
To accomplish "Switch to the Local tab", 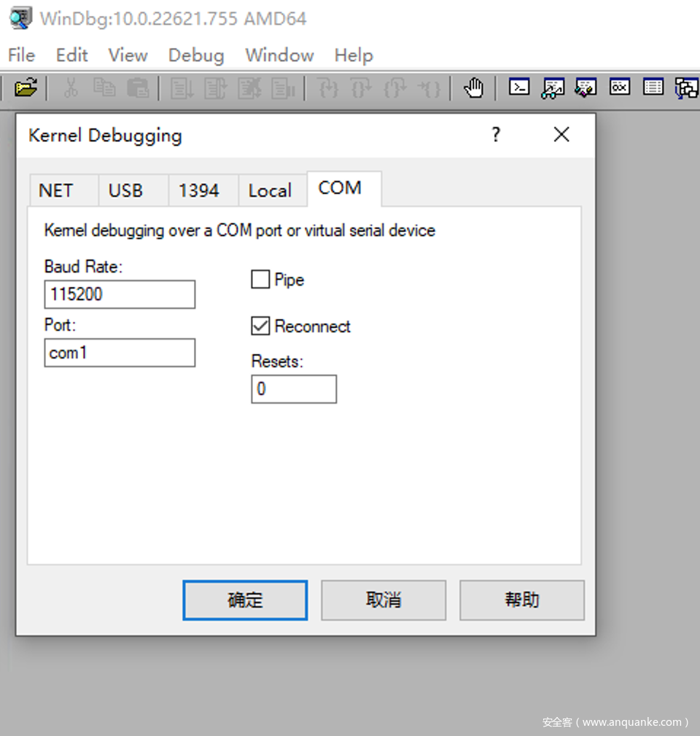I will click(x=270, y=191).
